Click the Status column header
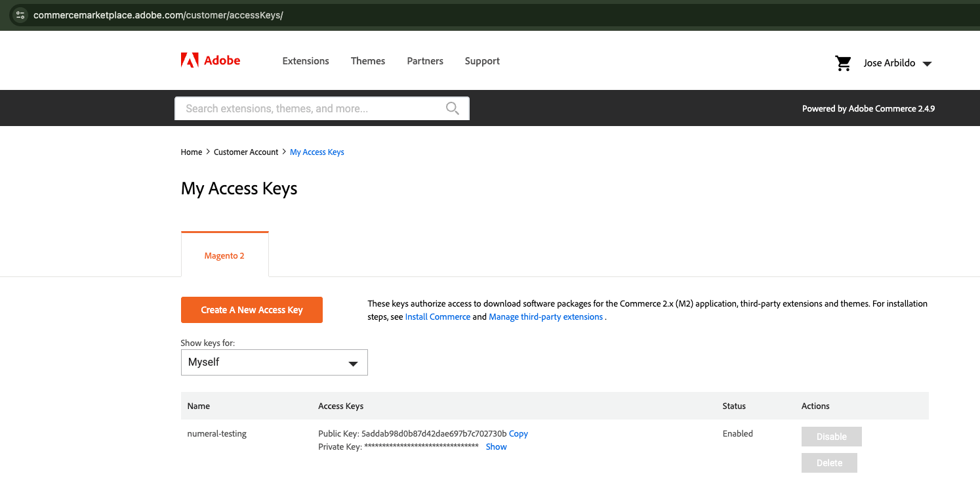The height and width of the screenshot is (497, 980). click(734, 406)
